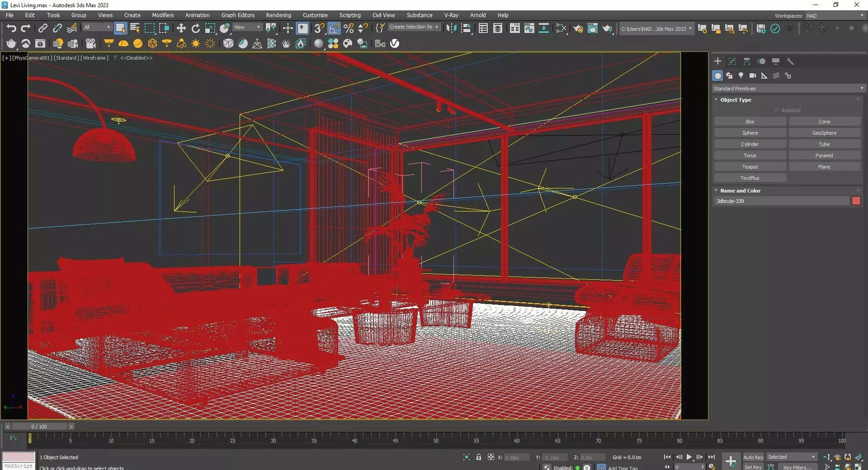Open the Animation menu

click(x=197, y=15)
